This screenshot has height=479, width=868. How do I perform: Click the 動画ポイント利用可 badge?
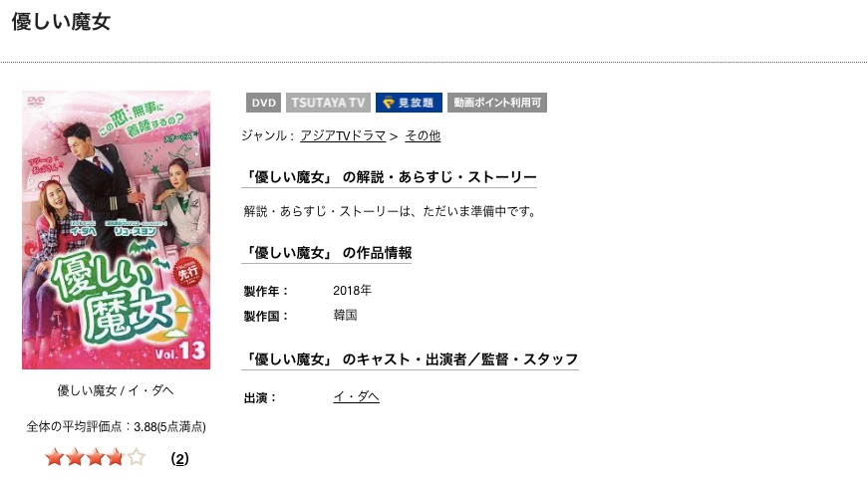click(497, 103)
